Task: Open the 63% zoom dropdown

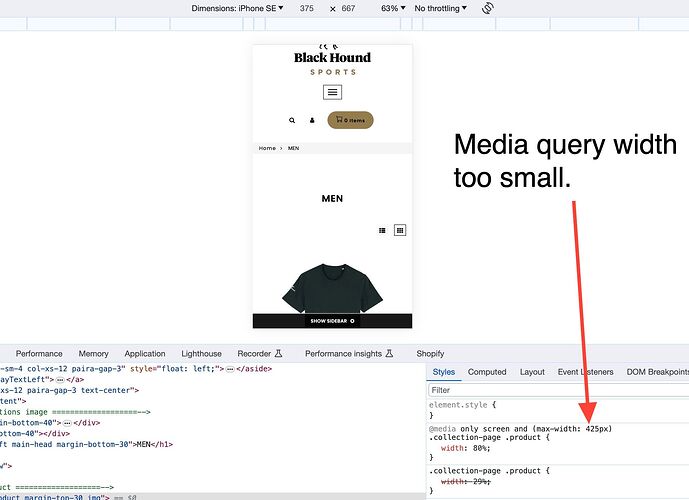Action: pyautogui.click(x=393, y=8)
